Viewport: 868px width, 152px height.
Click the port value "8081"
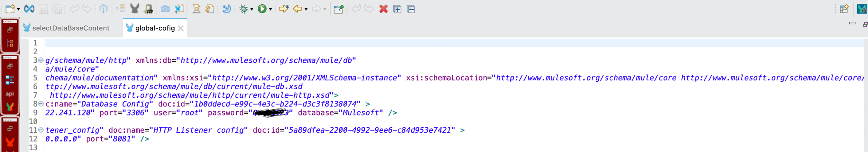(122, 139)
